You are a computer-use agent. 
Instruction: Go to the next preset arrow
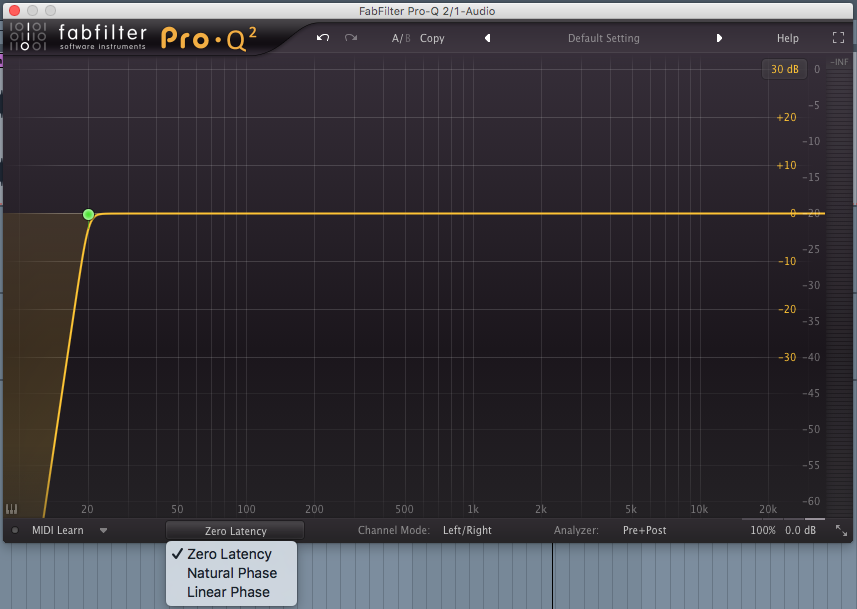pyautogui.click(x=719, y=38)
